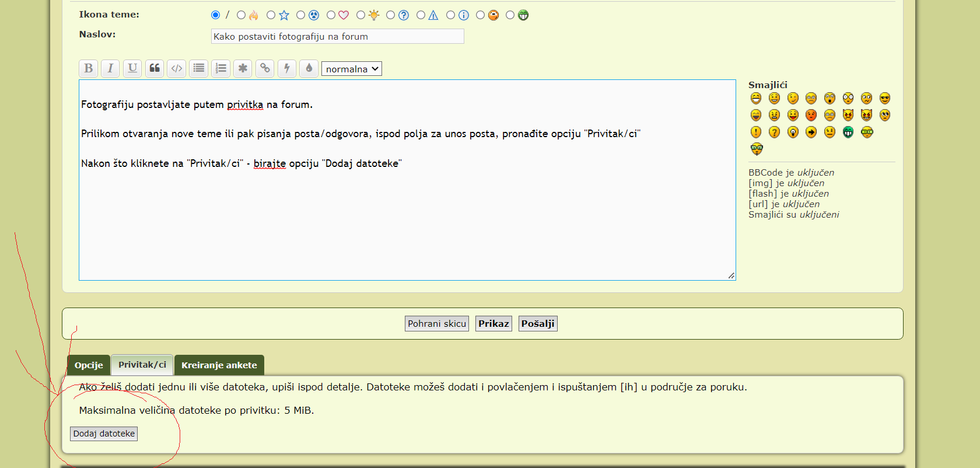Open the font size 'normalna' dropdown
The image size is (980, 468).
[352, 69]
